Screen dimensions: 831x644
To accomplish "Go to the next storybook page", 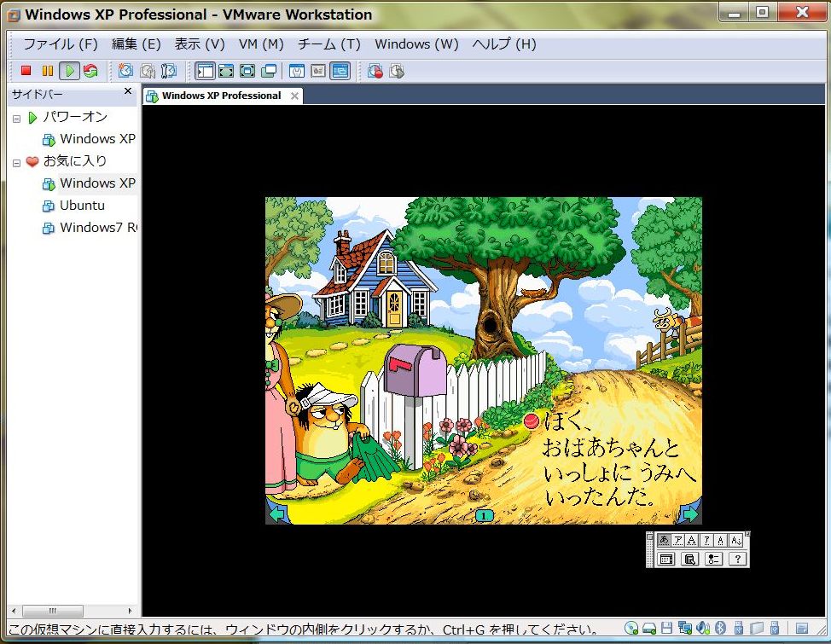I will (x=690, y=513).
